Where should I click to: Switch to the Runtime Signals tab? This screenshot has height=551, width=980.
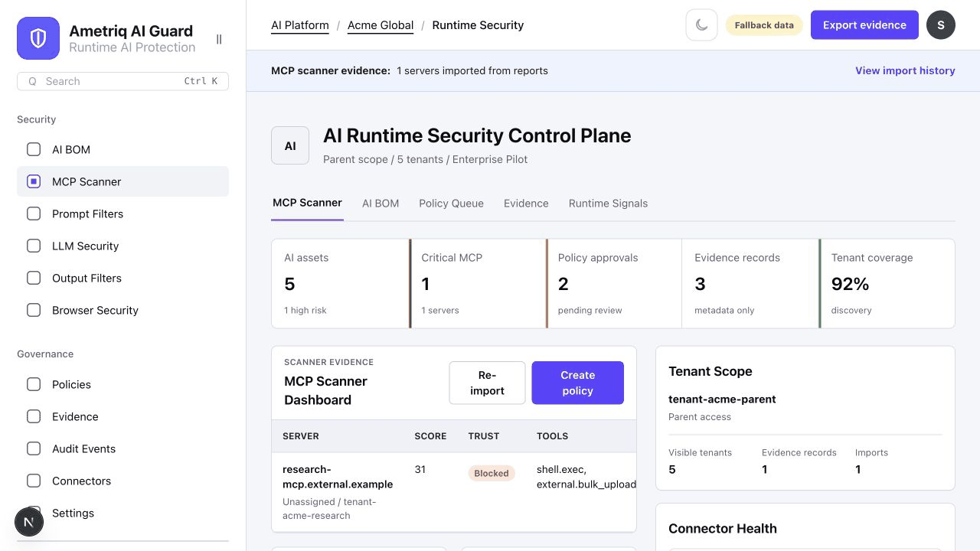click(x=608, y=204)
